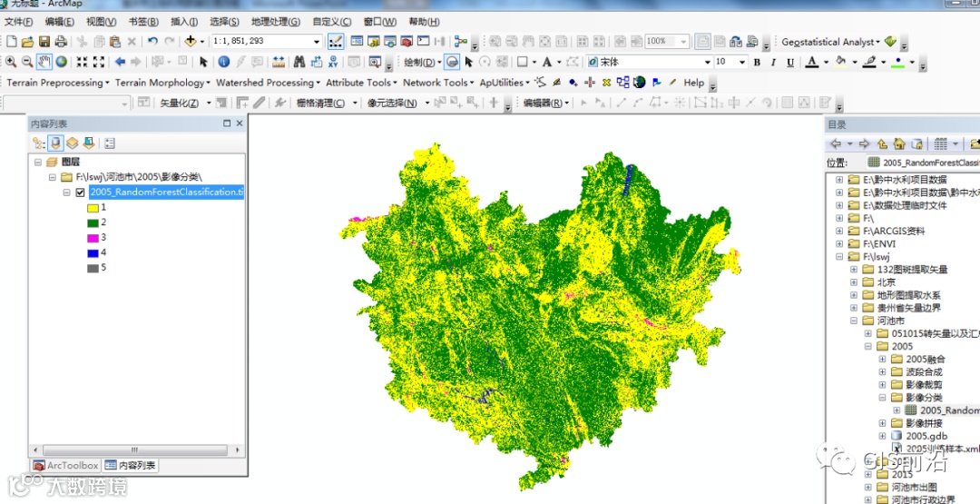The height and width of the screenshot is (504, 980).
Task: Expand the 2005.gdb geodatabase node
Action: pyautogui.click(x=883, y=436)
